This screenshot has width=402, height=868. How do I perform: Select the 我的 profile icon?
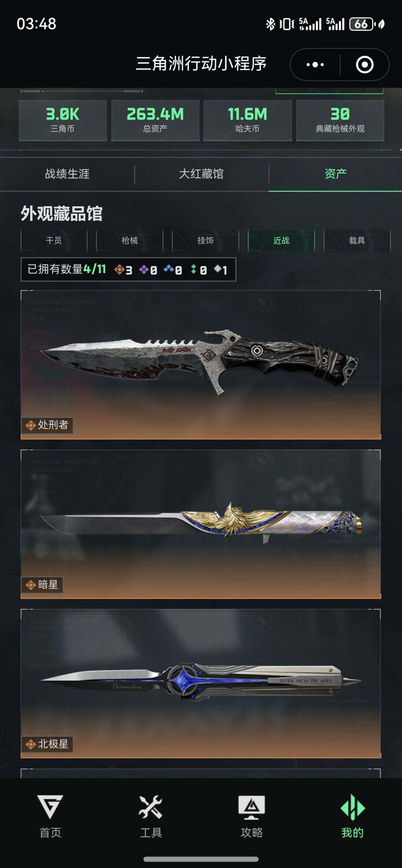(x=352, y=807)
